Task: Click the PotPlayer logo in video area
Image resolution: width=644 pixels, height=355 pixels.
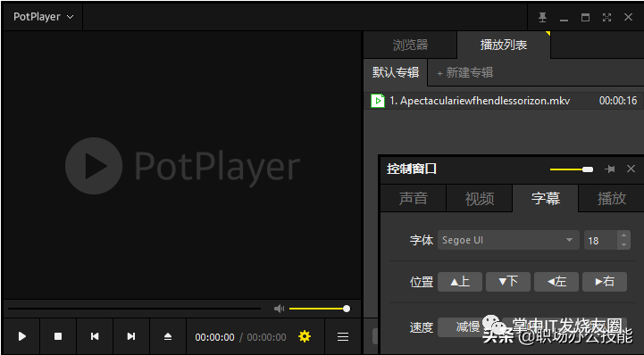Action: pyautogui.click(x=183, y=166)
